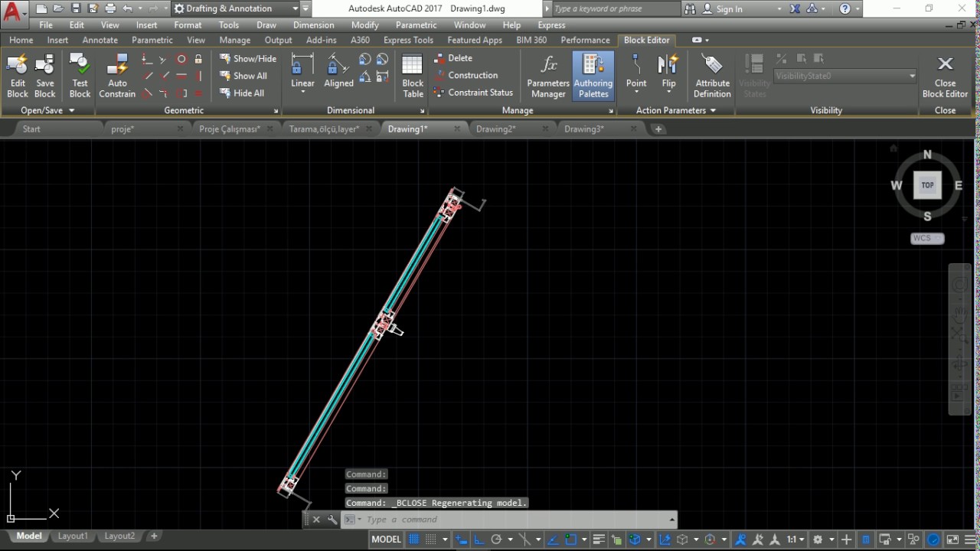Switch to the Annotate ribbon tab
The image size is (980, 551).
point(100,40)
